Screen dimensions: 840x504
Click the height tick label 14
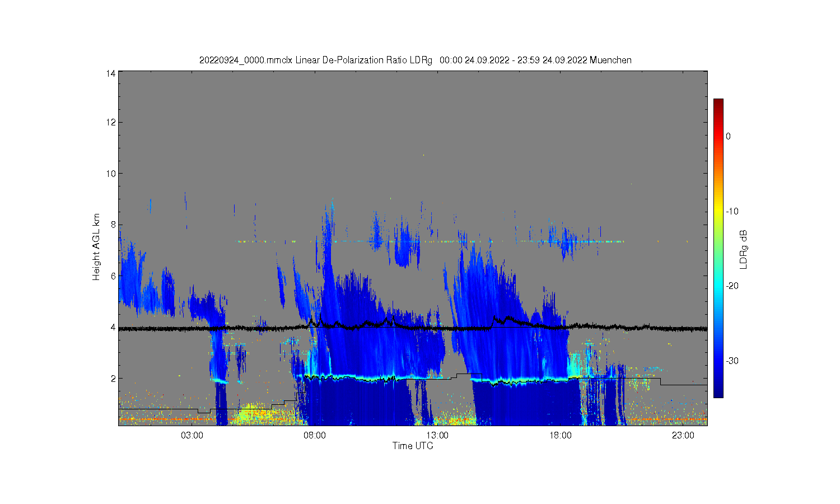111,74
